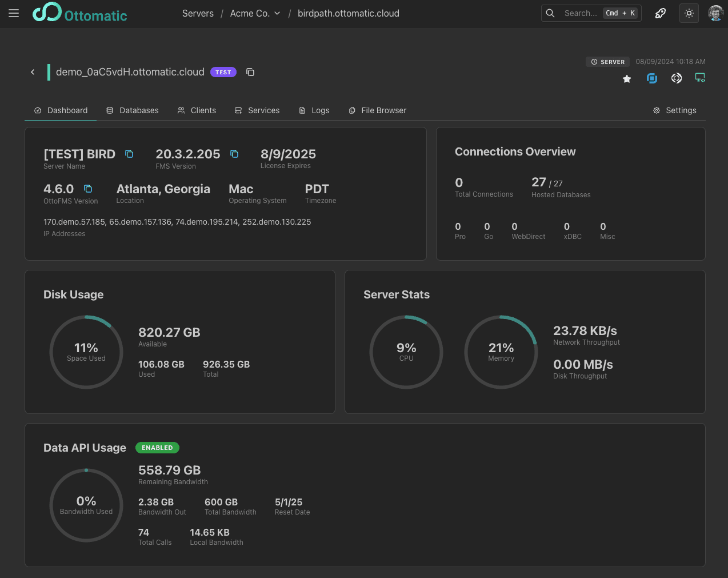Copy the server name [TEST] BIRD
Viewport: 728px width, 578px height.
point(129,154)
